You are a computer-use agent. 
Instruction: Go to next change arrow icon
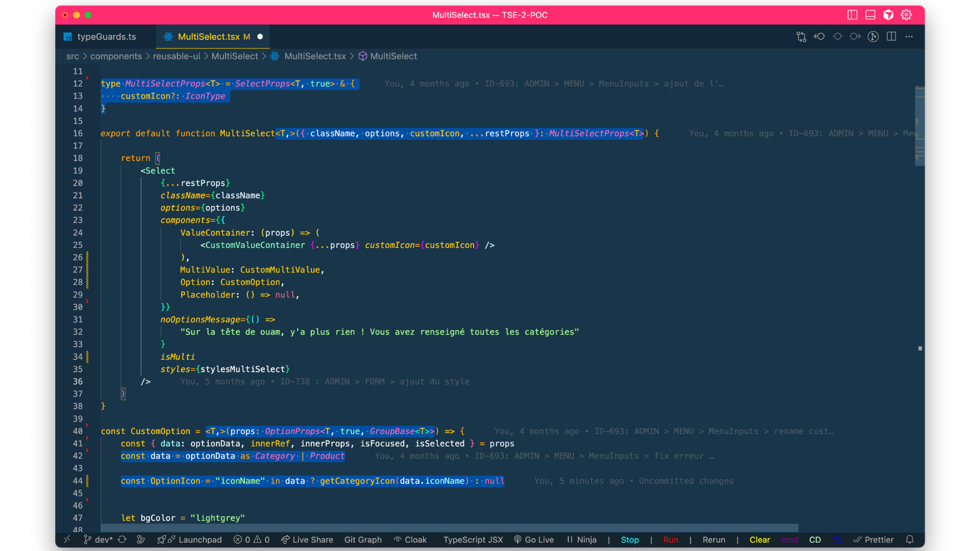pyautogui.click(x=855, y=37)
